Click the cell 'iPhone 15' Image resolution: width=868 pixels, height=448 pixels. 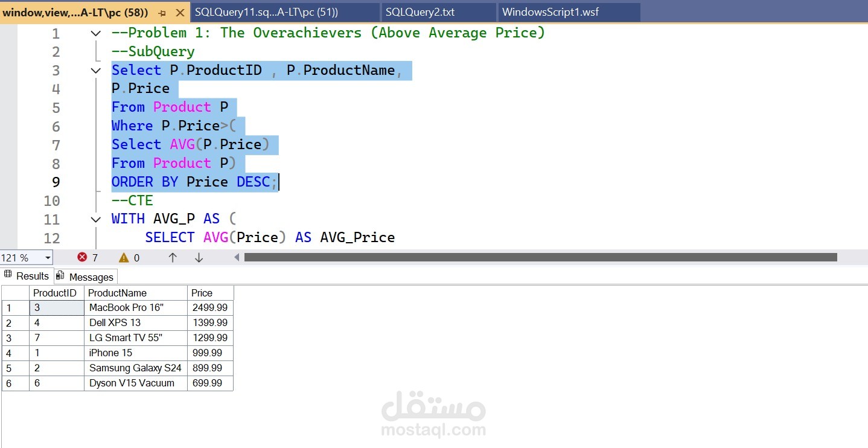pos(136,353)
